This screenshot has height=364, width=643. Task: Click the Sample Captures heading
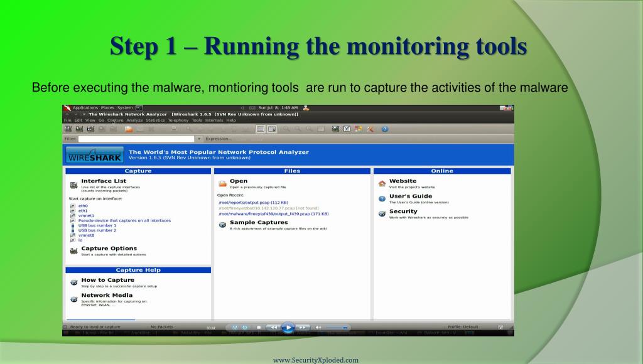pos(259,222)
